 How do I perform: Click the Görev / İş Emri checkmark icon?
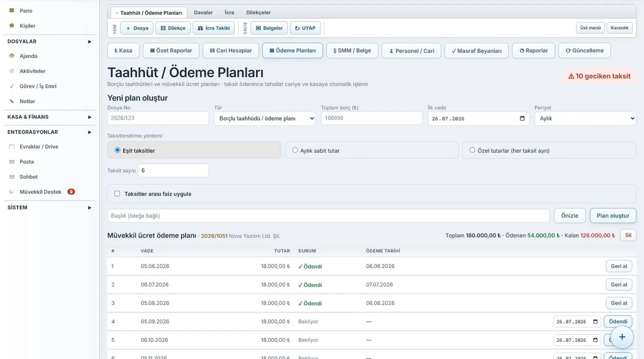tap(12, 86)
